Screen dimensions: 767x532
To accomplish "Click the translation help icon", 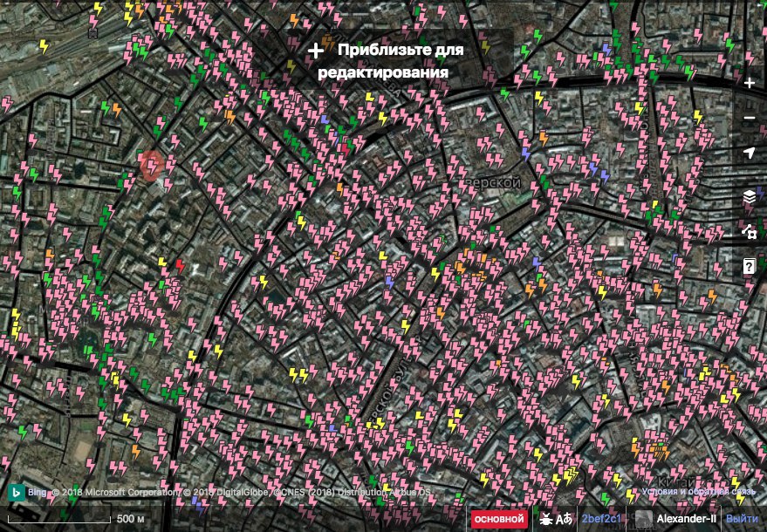I will (564, 520).
